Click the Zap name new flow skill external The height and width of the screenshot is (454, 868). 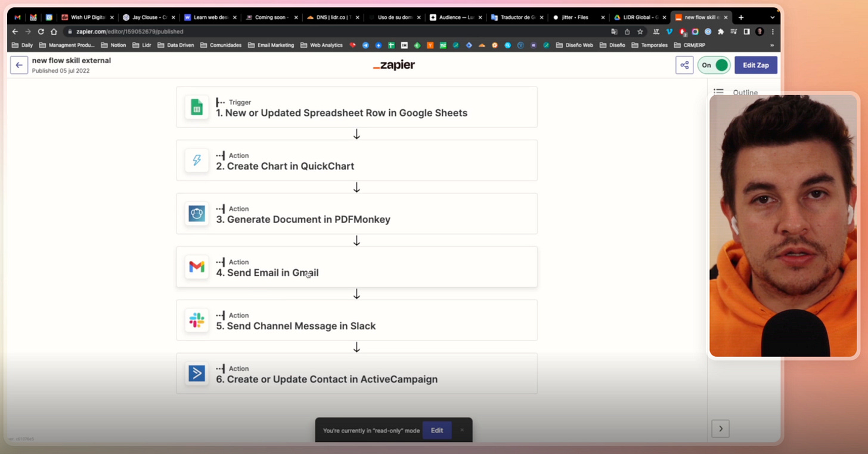tap(72, 60)
